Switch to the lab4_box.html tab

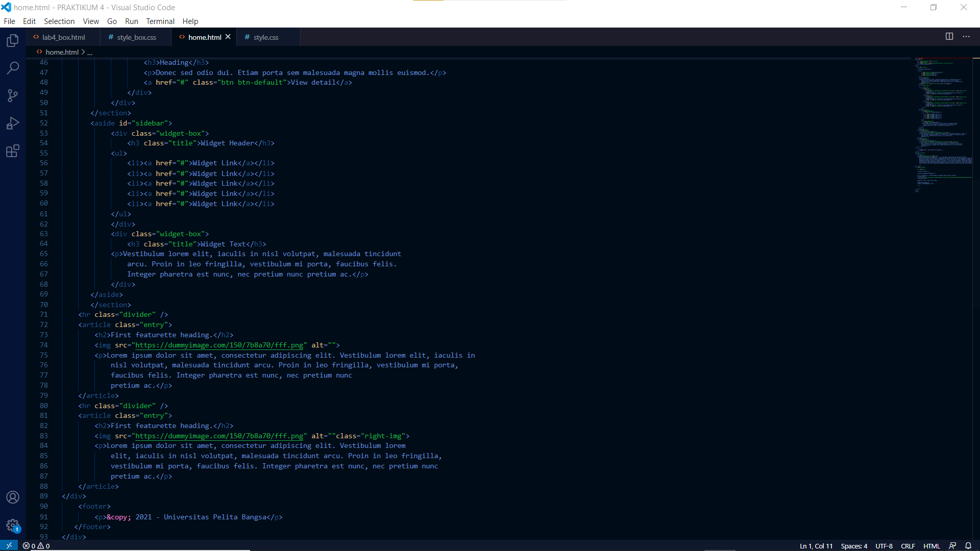click(62, 37)
